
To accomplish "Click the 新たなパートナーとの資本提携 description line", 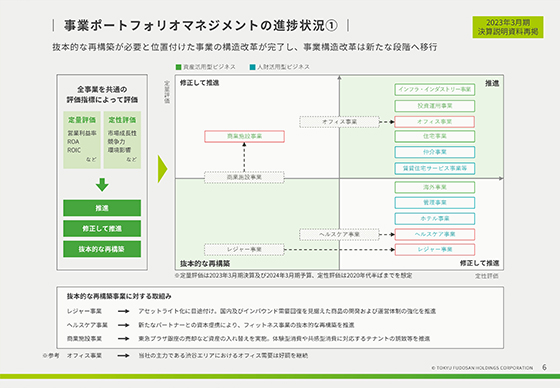I will (246, 325).
